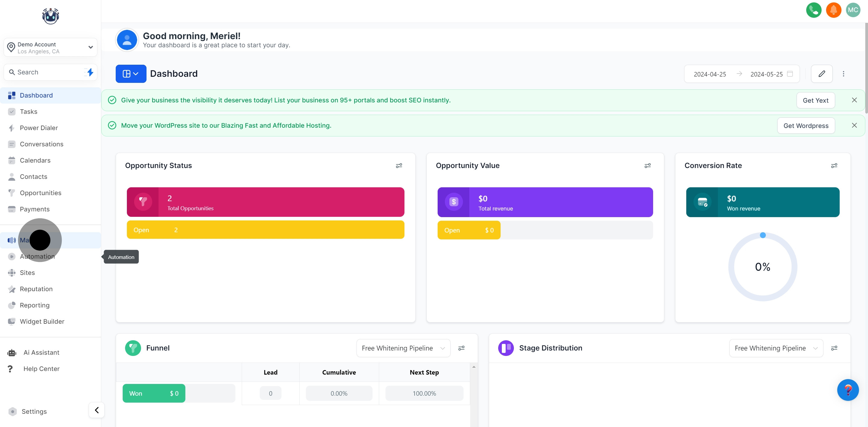Open the dashboard layout selector dropdown
Screen dimensions: 868x427
[x=131, y=74]
